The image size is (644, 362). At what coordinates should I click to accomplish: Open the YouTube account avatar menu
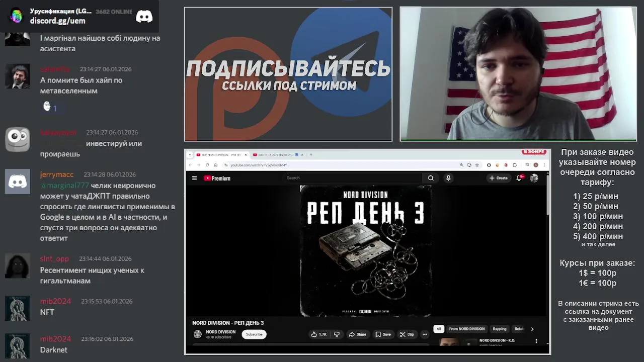point(534,178)
